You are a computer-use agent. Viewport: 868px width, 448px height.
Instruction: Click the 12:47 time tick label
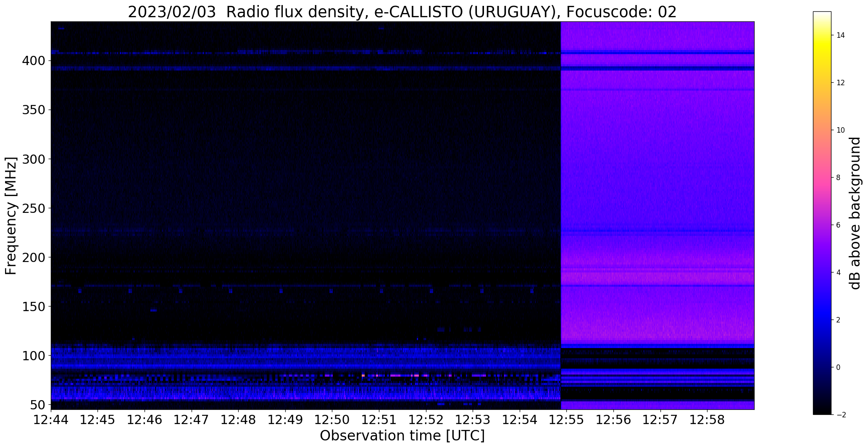(x=192, y=419)
